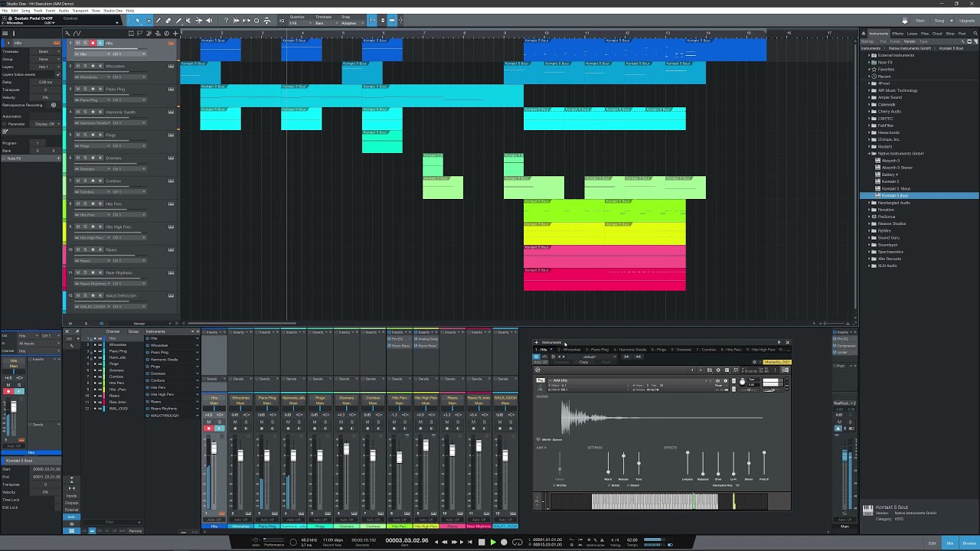Click the Edit button at bottom right
The image size is (980, 551).
coord(932,543)
